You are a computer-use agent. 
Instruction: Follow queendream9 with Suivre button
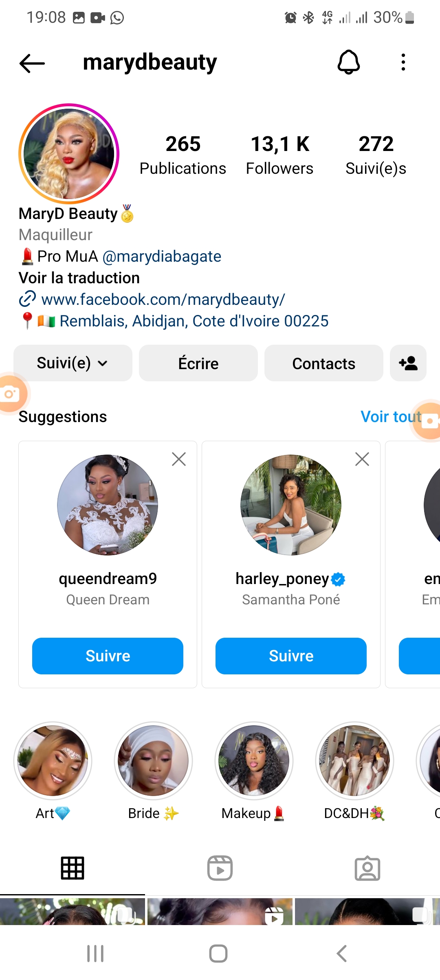108,656
